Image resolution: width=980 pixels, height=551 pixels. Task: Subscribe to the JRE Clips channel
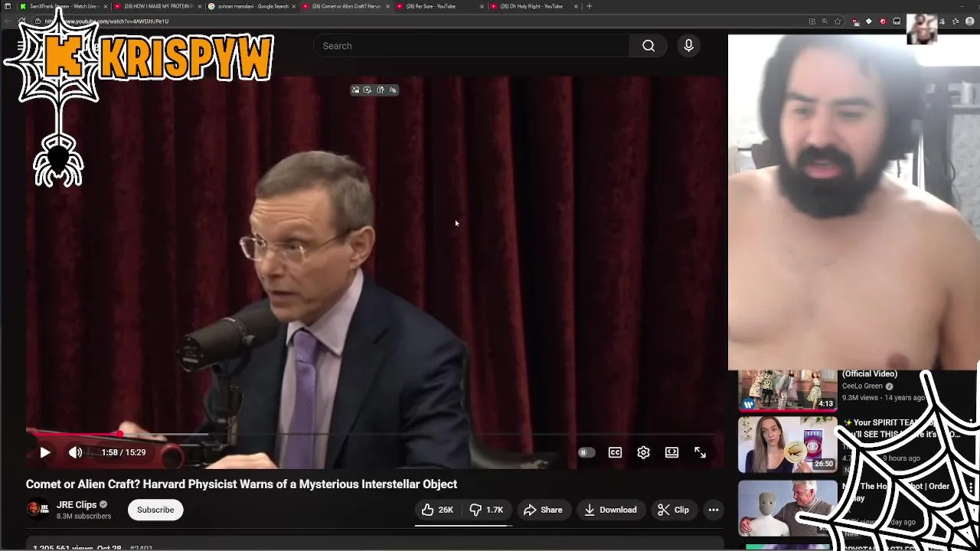coord(155,510)
